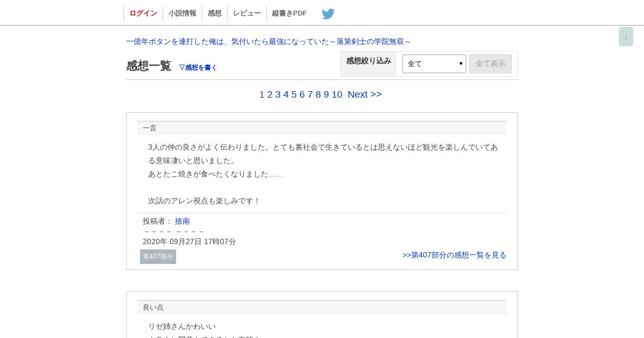Open the 縦書きPDF menu item
Viewport: 644px width, 338px height.
289,13
